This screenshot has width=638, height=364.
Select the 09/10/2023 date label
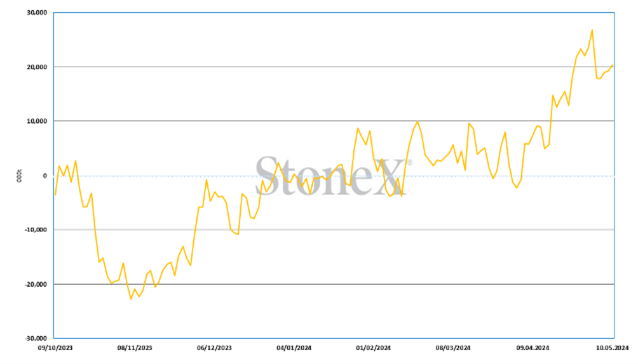[x=55, y=348]
